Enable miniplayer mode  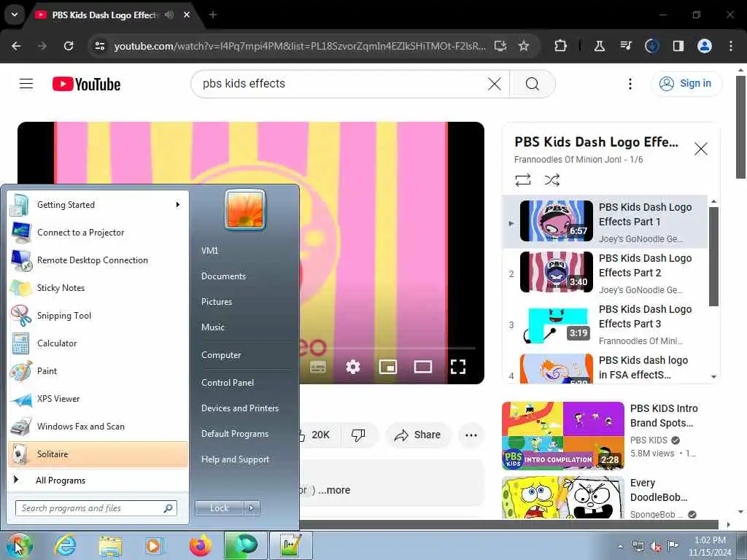(388, 367)
